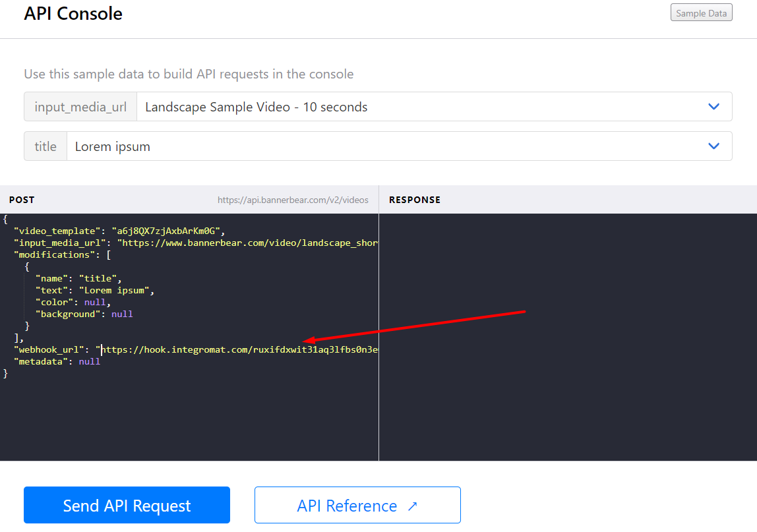Click the POST header label
Image resolution: width=757 pixels, height=532 pixels.
tap(22, 200)
